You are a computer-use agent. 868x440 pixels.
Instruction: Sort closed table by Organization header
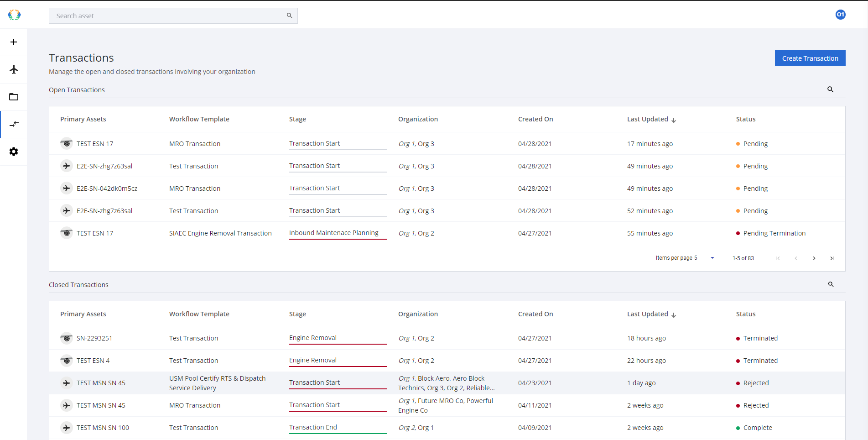click(418, 314)
